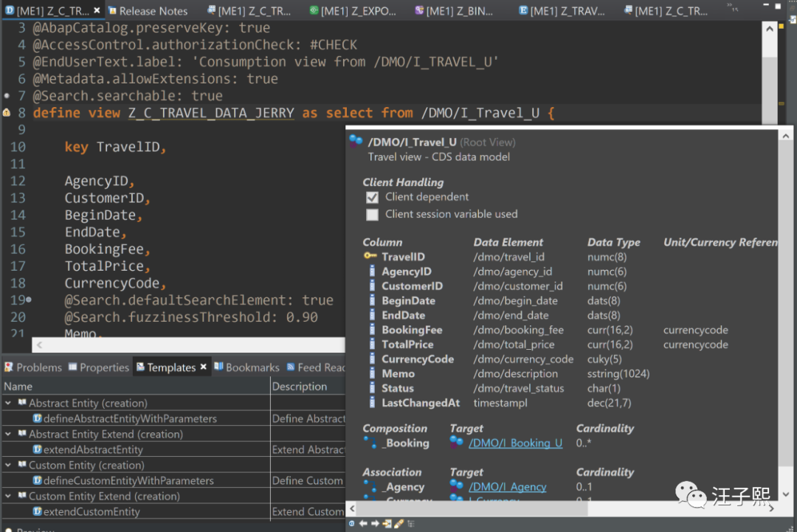Follow the /DMO/I_Agency association link
This screenshot has height=532, width=797.
(x=507, y=487)
